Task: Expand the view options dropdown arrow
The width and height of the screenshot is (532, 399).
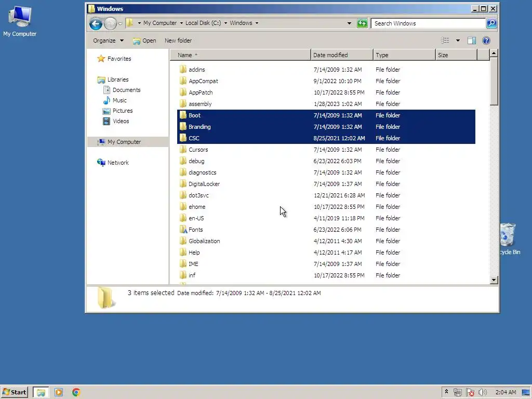Action: [x=458, y=41]
